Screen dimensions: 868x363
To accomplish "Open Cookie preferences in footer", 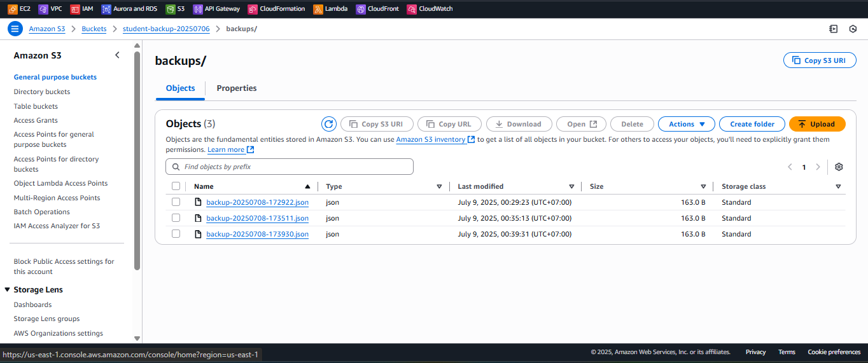I will coord(834,352).
